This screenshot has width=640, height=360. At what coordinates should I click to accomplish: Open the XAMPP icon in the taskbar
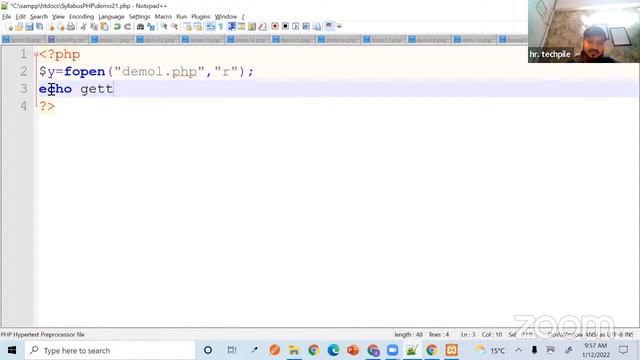451,350
